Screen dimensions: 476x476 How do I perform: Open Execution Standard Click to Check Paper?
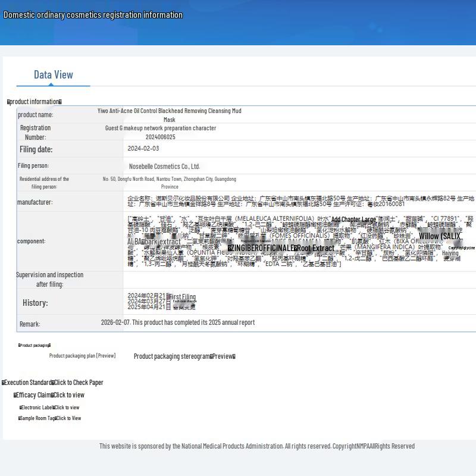pyautogui.click(x=52, y=383)
